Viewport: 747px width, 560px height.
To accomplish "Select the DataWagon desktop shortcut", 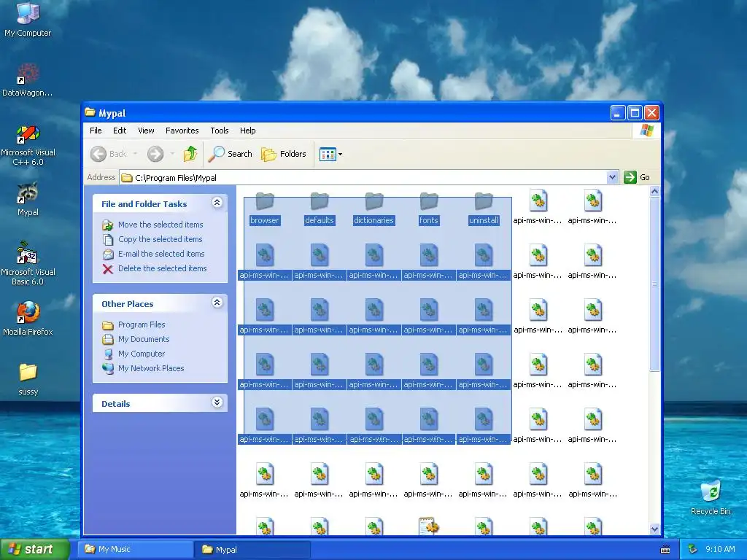I will point(28,79).
